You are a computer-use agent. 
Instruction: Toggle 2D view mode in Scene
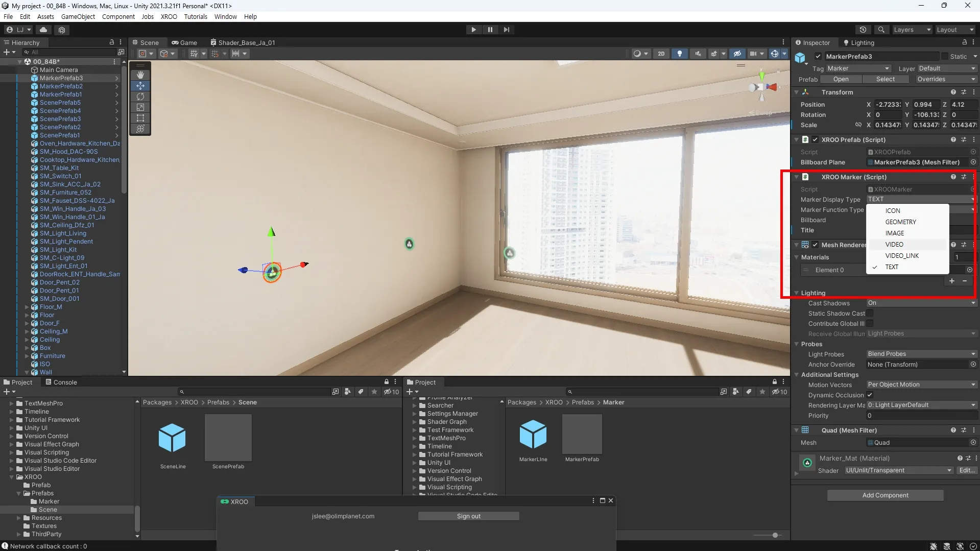[x=661, y=54]
